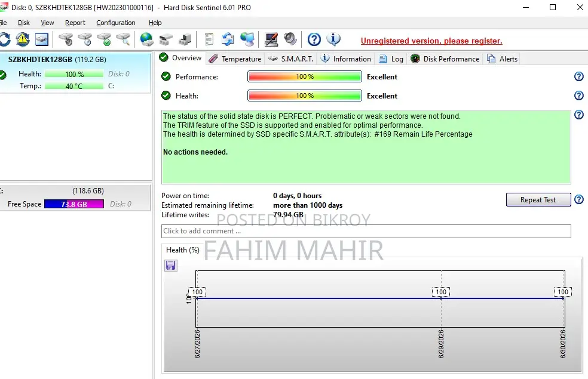The width and height of the screenshot is (588, 379).
Task: Switch to the Information tab
Action: (346, 59)
